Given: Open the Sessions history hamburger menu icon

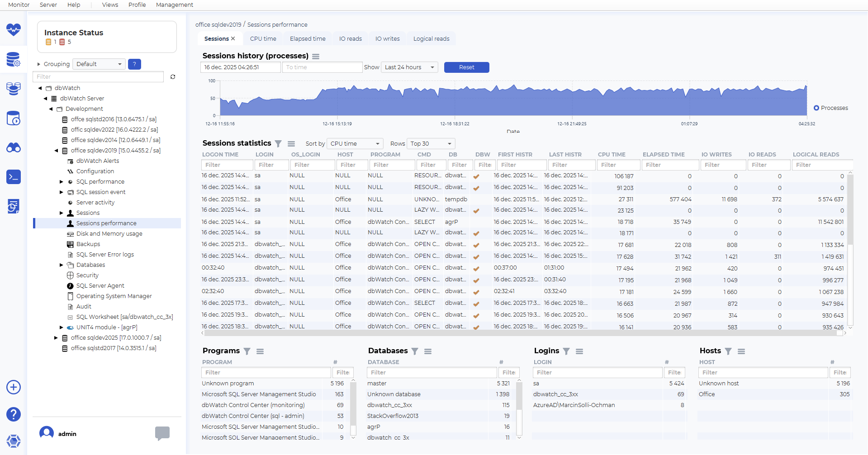Looking at the screenshot, I should [316, 57].
